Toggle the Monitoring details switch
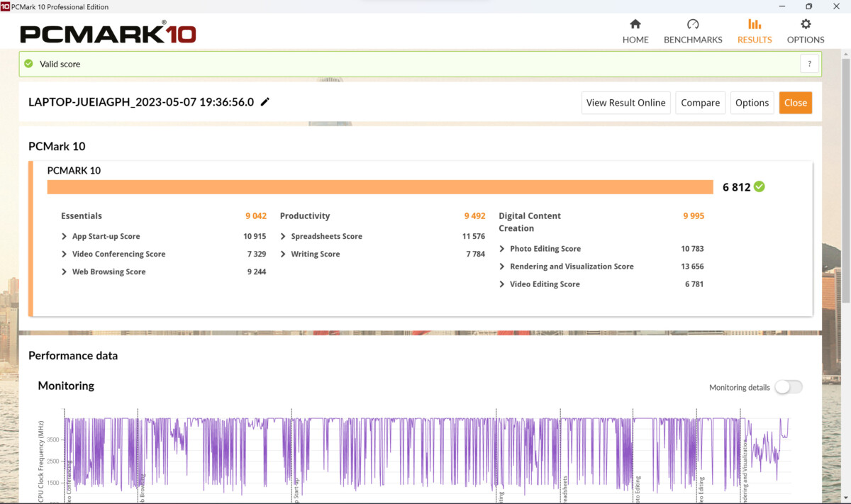This screenshot has width=851, height=504. click(x=789, y=387)
